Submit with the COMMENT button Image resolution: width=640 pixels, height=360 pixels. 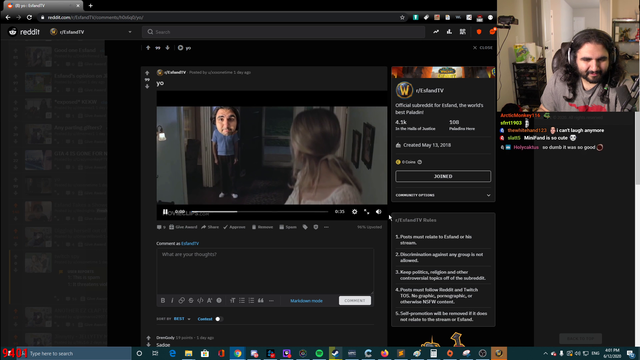coord(355,300)
